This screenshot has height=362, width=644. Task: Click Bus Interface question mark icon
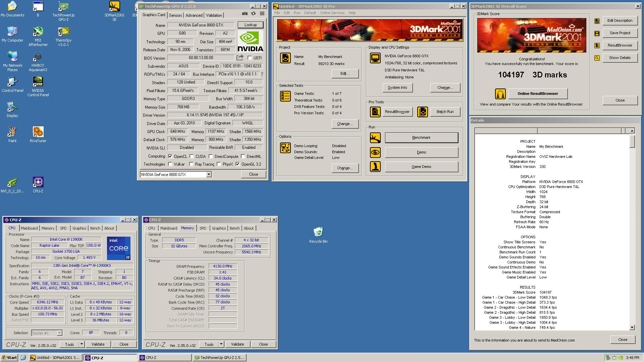262,74
